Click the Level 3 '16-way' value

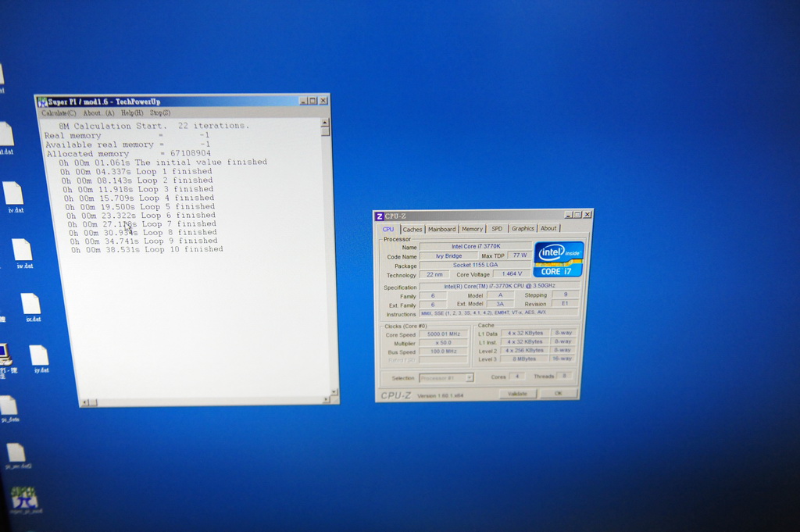pos(562,359)
